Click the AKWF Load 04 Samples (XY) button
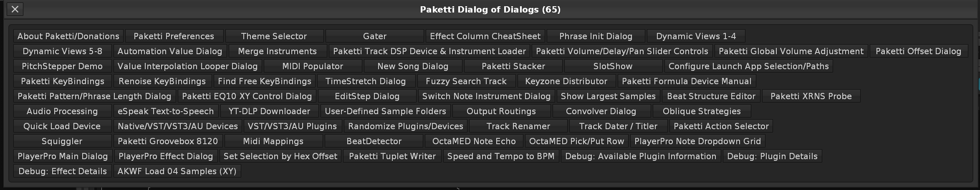 click(177, 171)
